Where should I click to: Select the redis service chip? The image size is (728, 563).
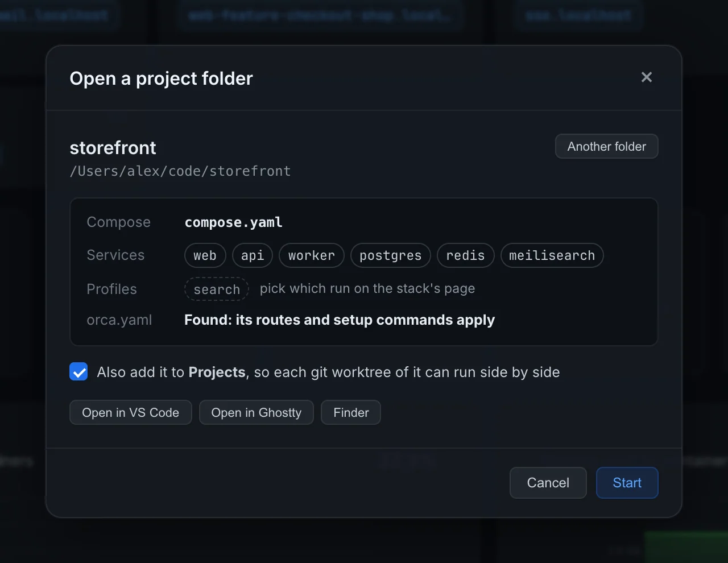pyautogui.click(x=466, y=255)
